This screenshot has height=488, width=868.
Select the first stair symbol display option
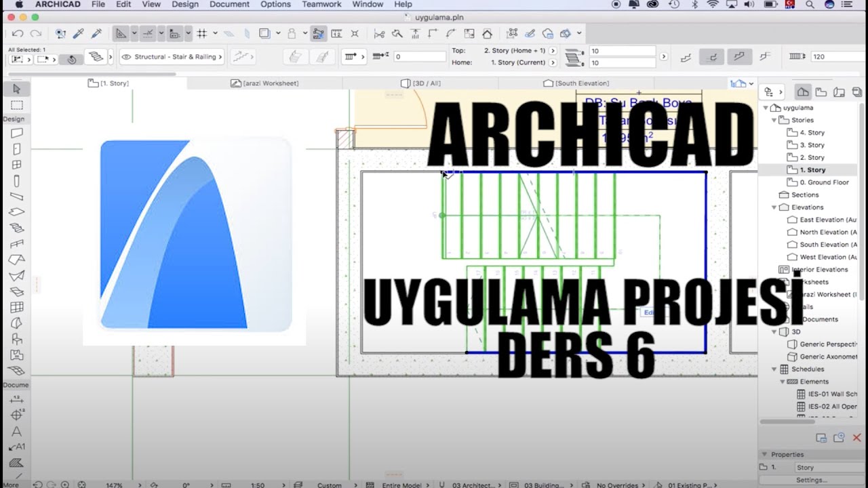pos(686,57)
